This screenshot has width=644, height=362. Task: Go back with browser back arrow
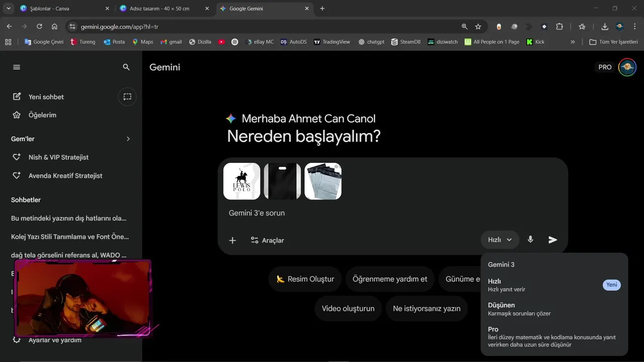pyautogui.click(x=9, y=27)
